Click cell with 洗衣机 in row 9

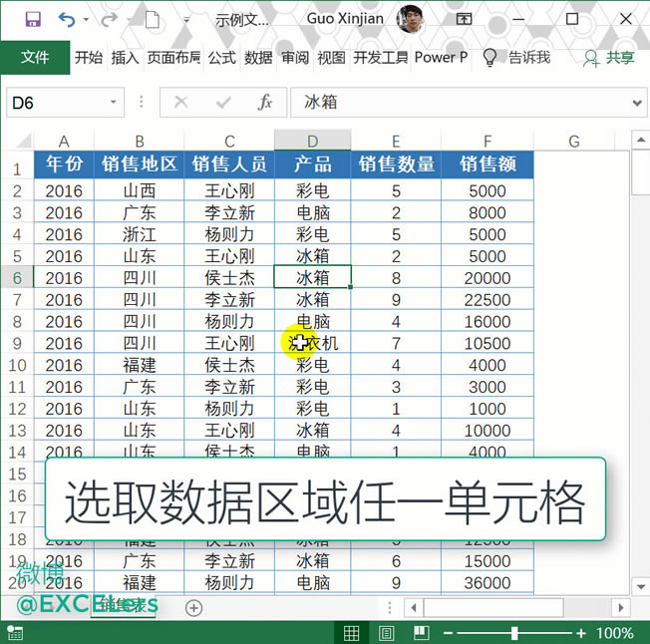tap(313, 343)
